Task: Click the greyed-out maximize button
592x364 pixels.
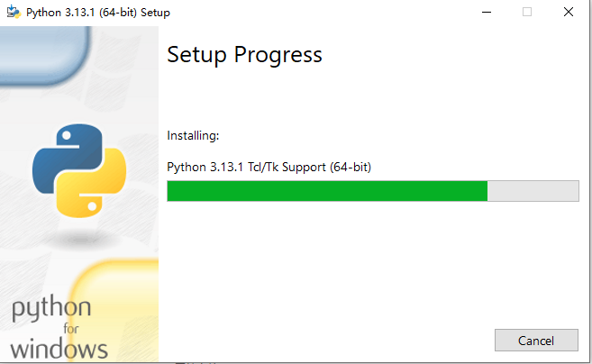Action: coord(527,13)
